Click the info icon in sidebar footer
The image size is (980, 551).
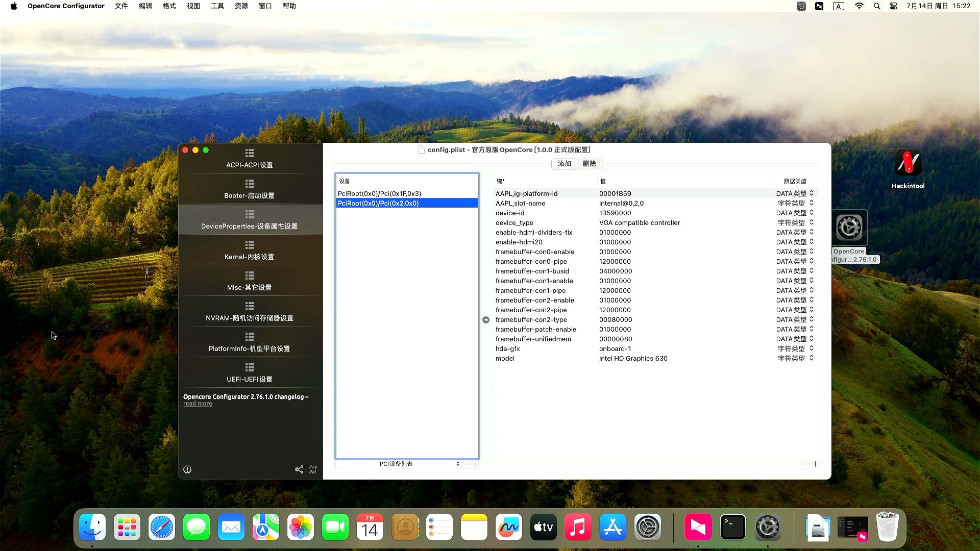tap(187, 469)
